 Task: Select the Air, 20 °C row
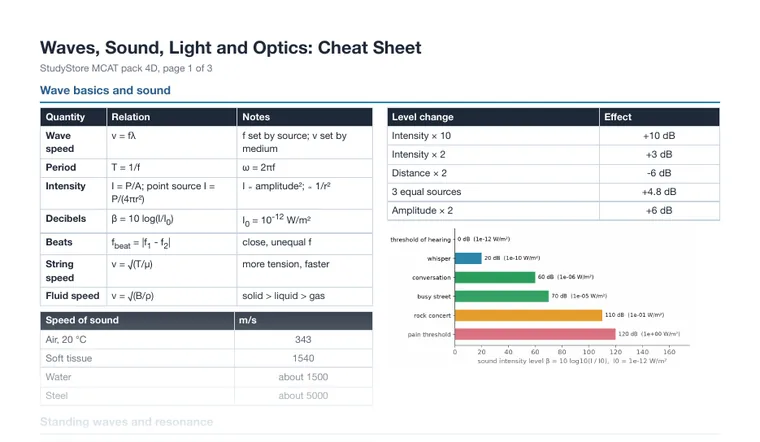(x=206, y=340)
